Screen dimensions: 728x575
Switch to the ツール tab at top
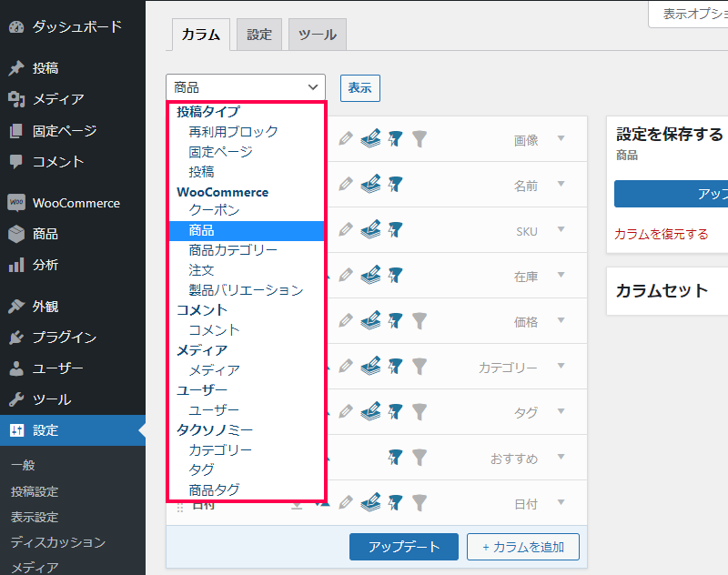[318, 35]
